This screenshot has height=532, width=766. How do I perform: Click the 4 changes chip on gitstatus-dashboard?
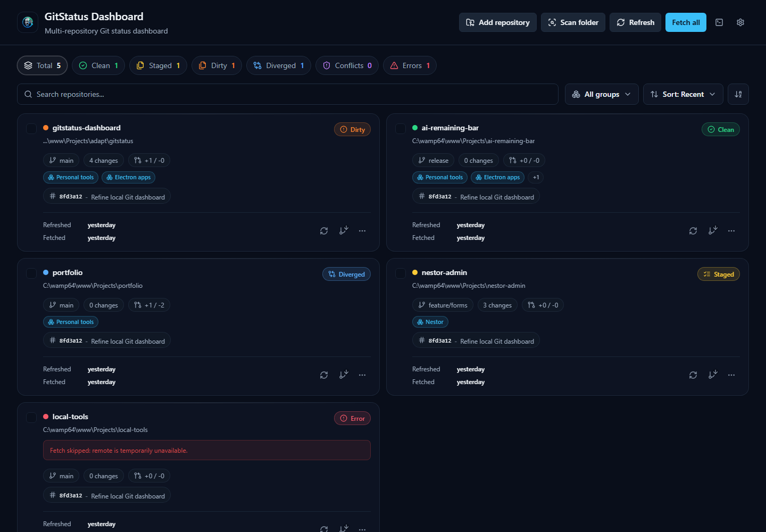(104, 160)
